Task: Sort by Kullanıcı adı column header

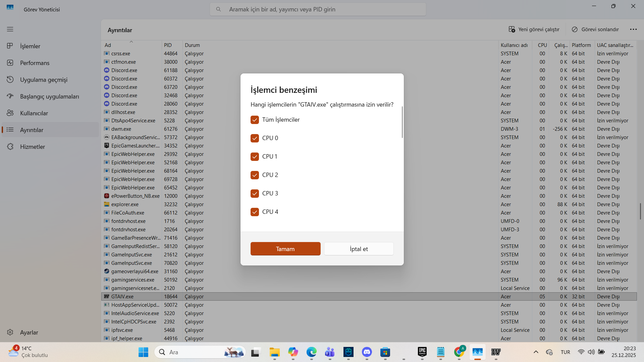Action: pyautogui.click(x=515, y=45)
